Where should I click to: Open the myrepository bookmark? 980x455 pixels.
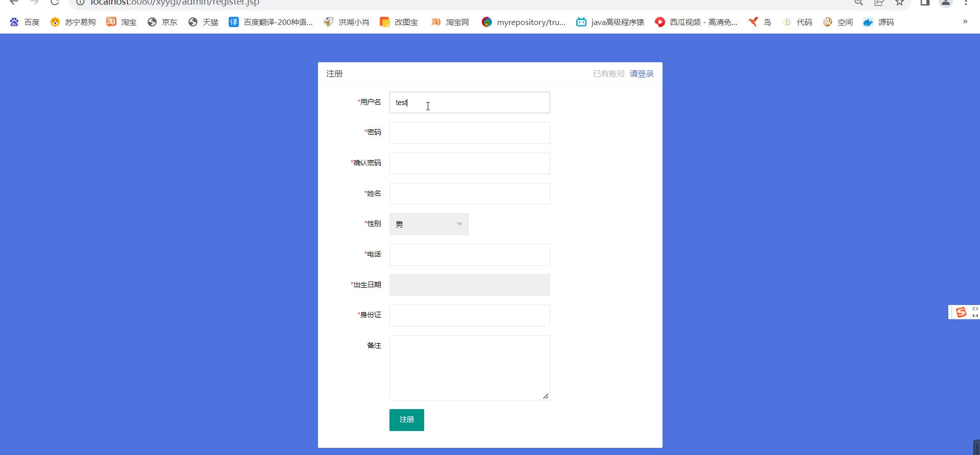coord(524,22)
